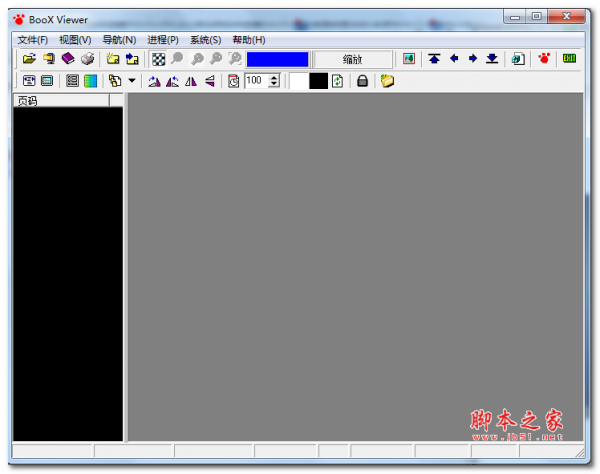Open the 导航(N) menu
Viewport: 600px width, 474px height.
pyautogui.click(x=119, y=40)
